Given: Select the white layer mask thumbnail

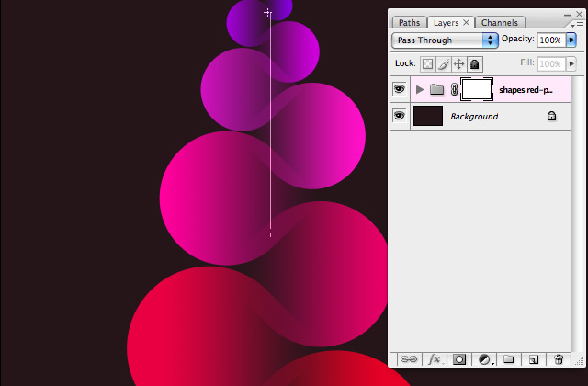Looking at the screenshot, I should point(477,89).
